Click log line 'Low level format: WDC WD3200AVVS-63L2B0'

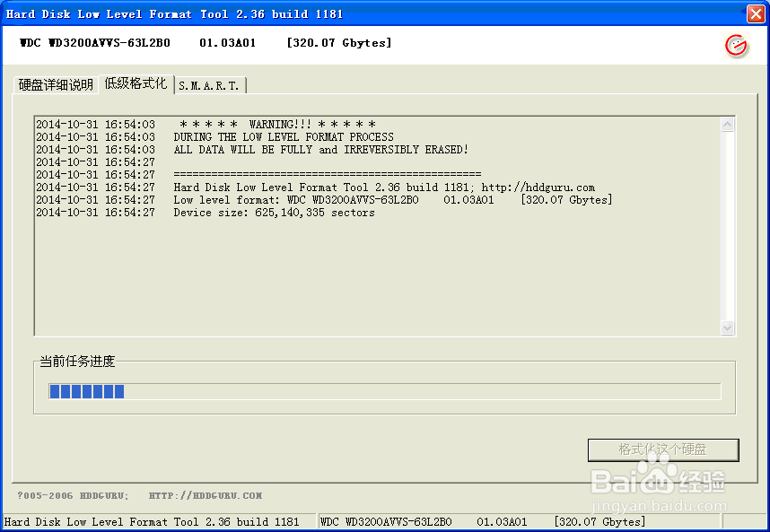point(324,200)
